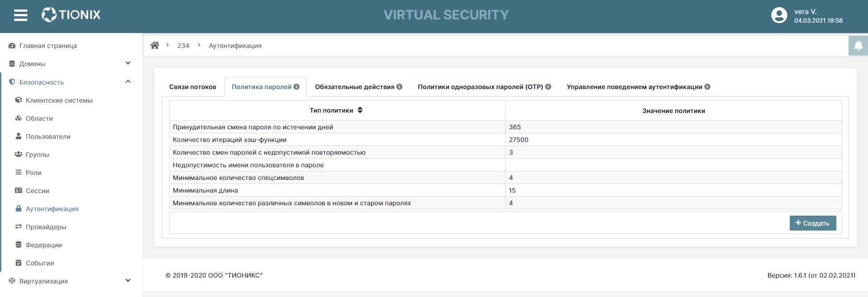Viewport: 868px width, 297px height.
Task: Click the value 365
Action: (x=515, y=127)
